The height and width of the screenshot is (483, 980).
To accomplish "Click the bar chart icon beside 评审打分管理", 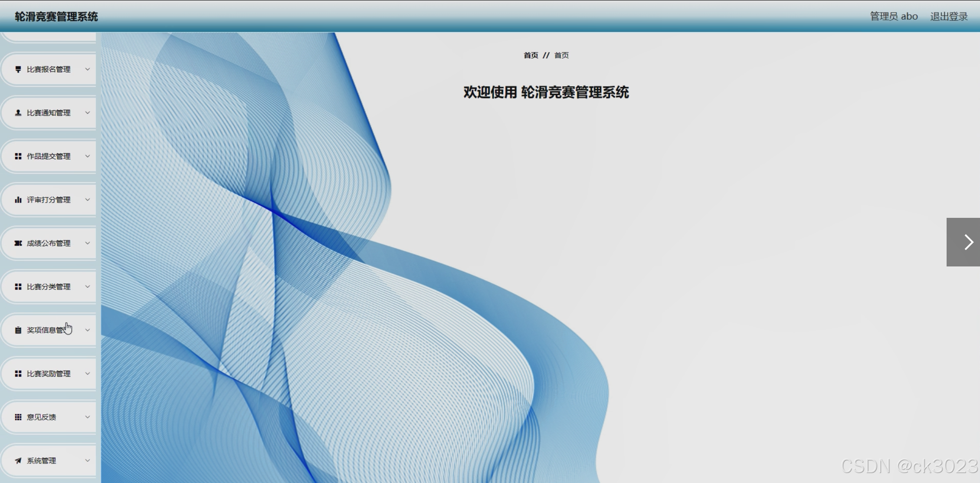I will (x=18, y=200).
